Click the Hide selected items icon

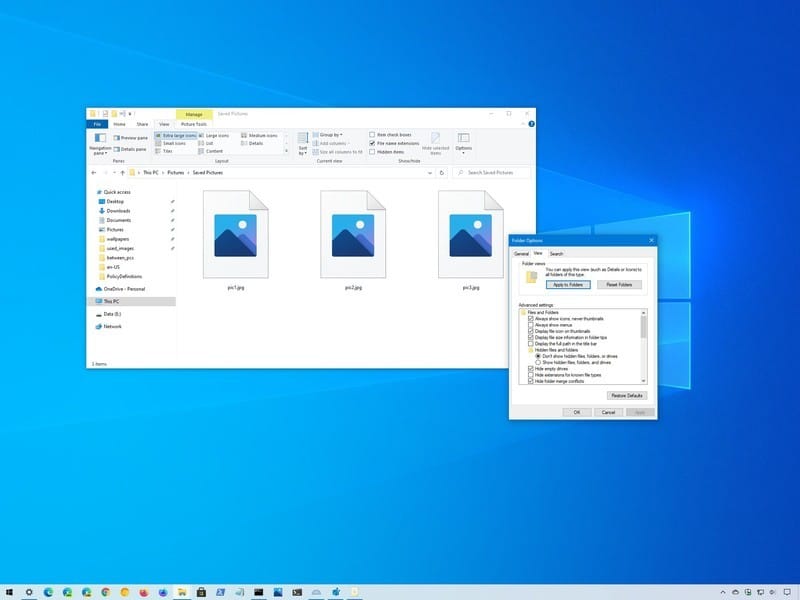(435, 143)
